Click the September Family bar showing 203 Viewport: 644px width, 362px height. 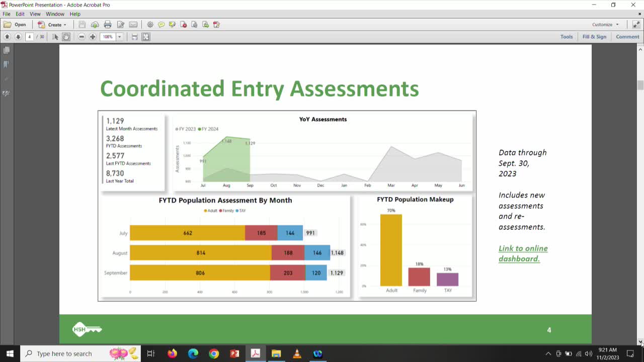pyautogui.click(x=288, y=273)
